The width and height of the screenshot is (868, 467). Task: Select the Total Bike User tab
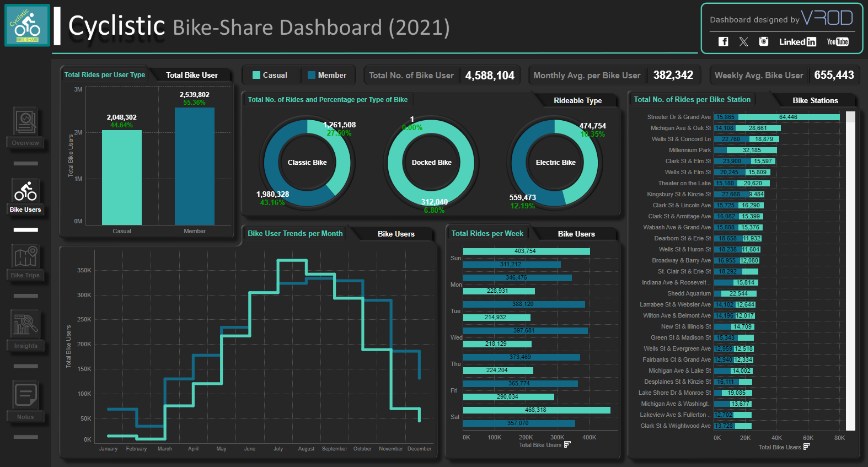point(192,75)
